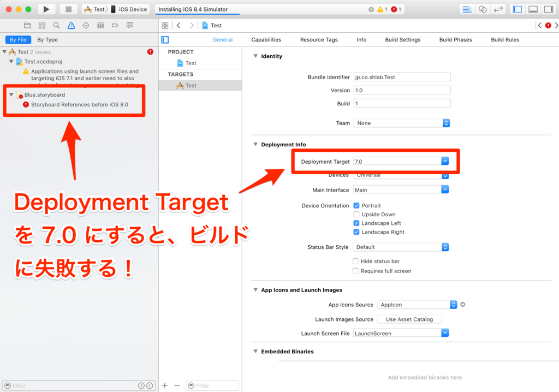Toggle the Debug area visibility icon
Screen dimensions: 559x392
click(533, 9)
